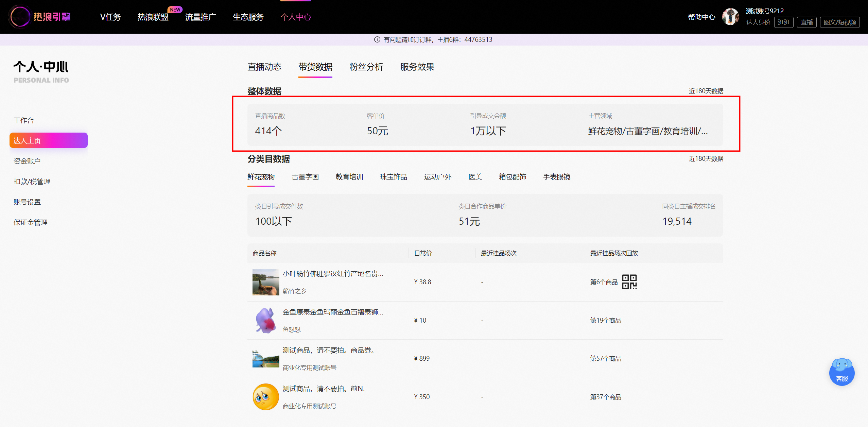The width and height of the screenshot is (868, 427).
Task: Click the info icon in notice bar
Action: [377, 39]
